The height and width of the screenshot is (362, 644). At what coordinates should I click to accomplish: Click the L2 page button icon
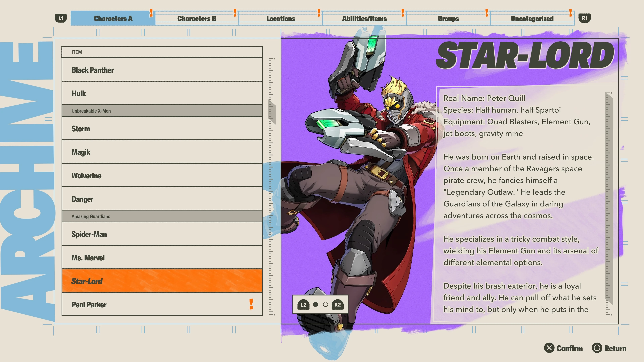click(x=303, y=305)
